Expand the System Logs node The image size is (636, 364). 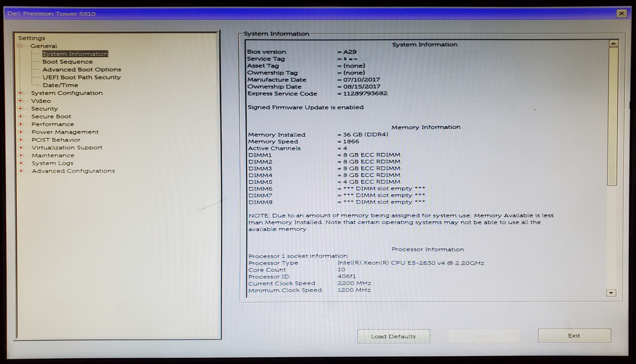20,163
